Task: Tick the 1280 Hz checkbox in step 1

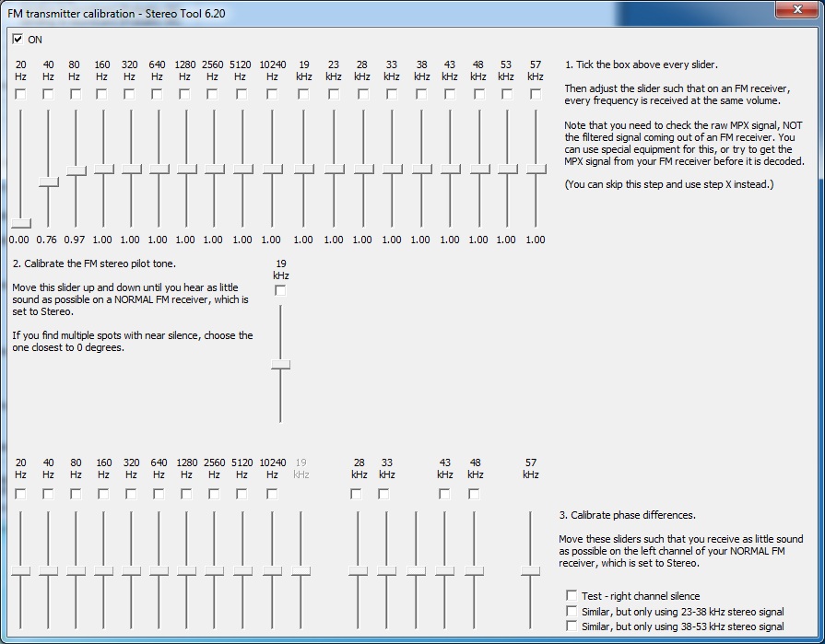Action: 184,94
